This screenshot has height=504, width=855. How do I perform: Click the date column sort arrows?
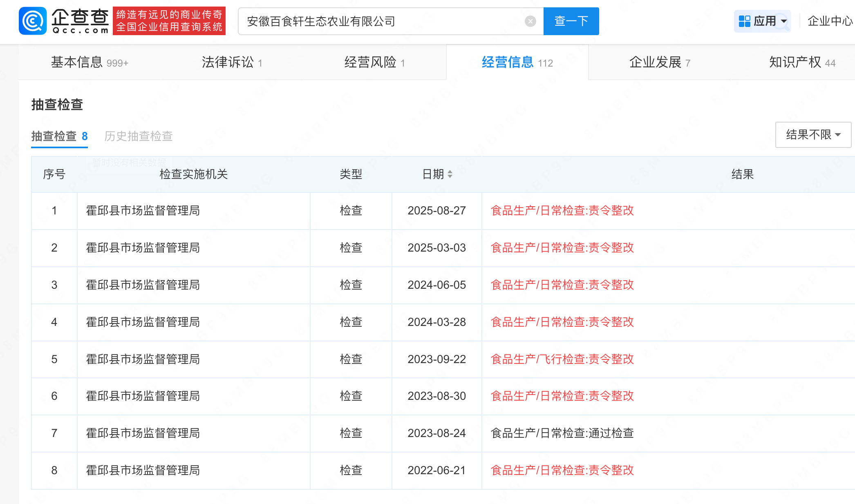[x=450, y=174]
